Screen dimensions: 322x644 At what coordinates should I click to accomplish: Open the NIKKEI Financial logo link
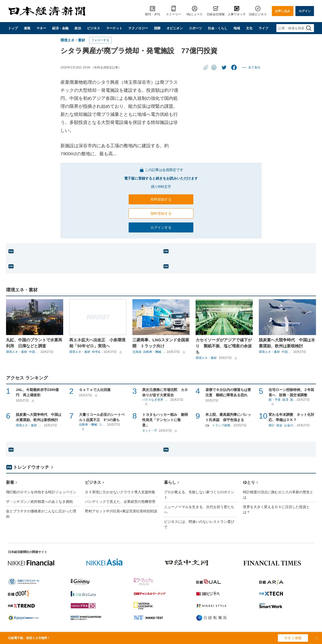[x=31, y=563]
